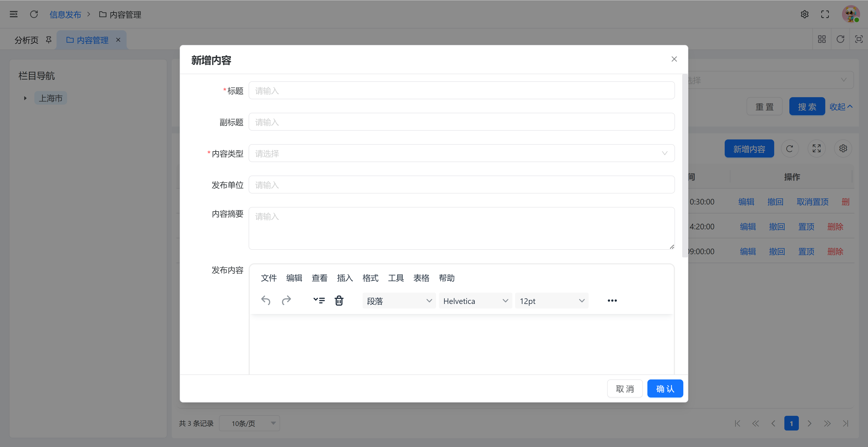
Task: Click the 取消 button
Action: (625, 389)
